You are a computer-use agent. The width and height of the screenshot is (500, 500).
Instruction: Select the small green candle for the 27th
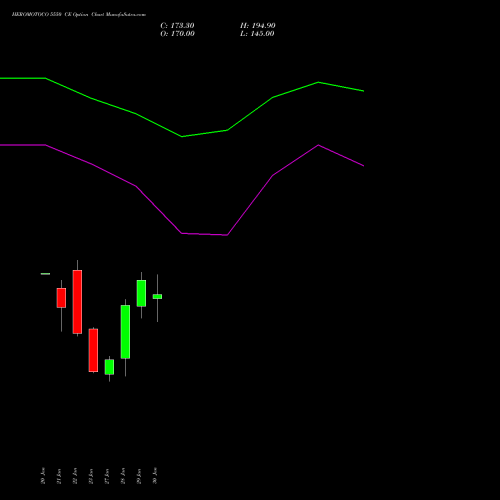(x=109, y=367)
